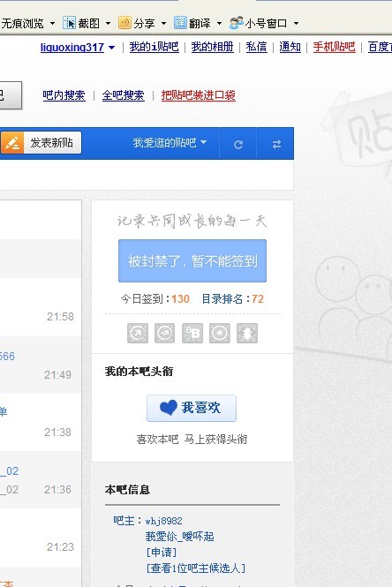Click the gray star medal badge icon
Image resolution: width=392 pixels, height=587 pixels.
pyautogui.click(x=220, y=333)
